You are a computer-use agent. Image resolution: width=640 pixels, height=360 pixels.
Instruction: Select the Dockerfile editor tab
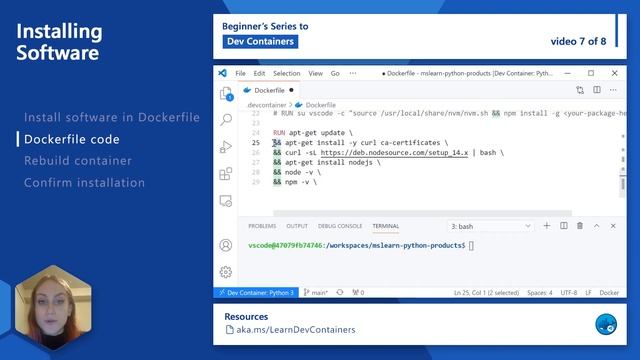(269, 90)
